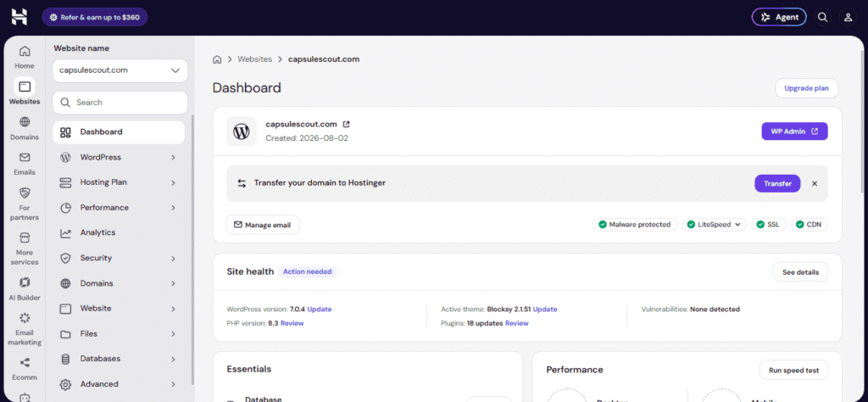Open the Agent button
The height and width of the screenshot is (402, 868).
(779, 17)
